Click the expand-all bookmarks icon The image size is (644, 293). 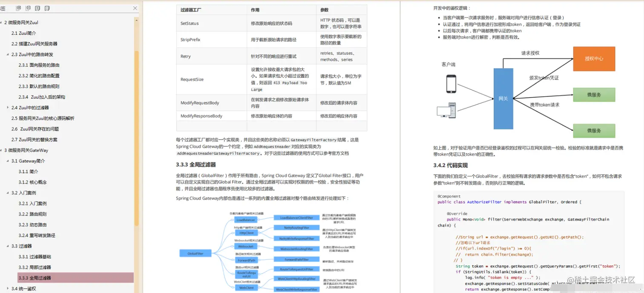[18, 8]
